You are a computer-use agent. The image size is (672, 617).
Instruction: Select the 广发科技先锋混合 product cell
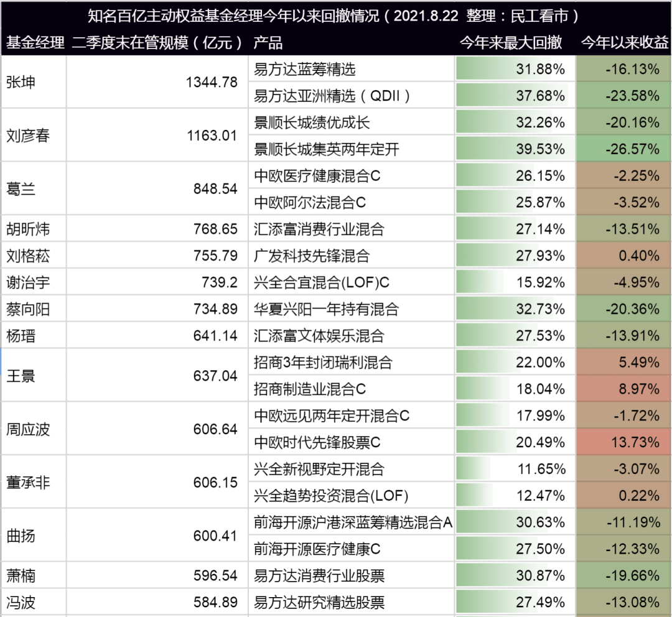tap(351, 256)
